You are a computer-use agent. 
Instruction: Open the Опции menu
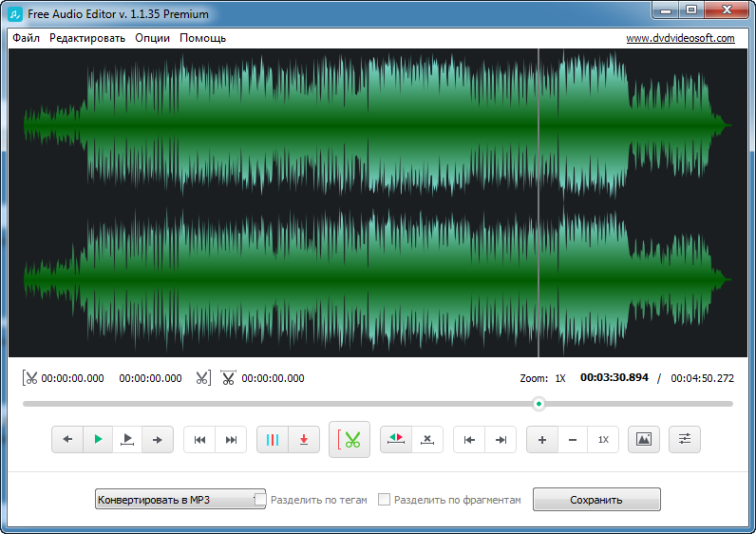pyautogui.click(x=152, y=38)
